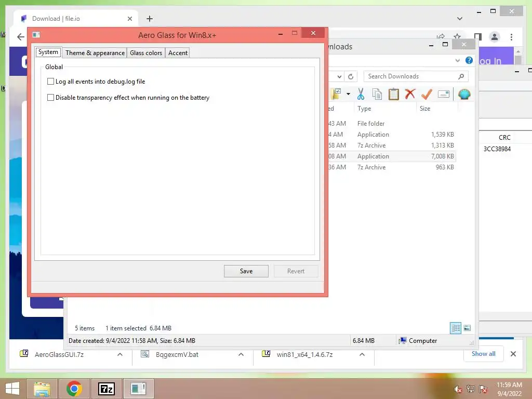Viewport: 532px width, 399px height.
Task: Open the Chrome side panel icon
Action: 478,37
